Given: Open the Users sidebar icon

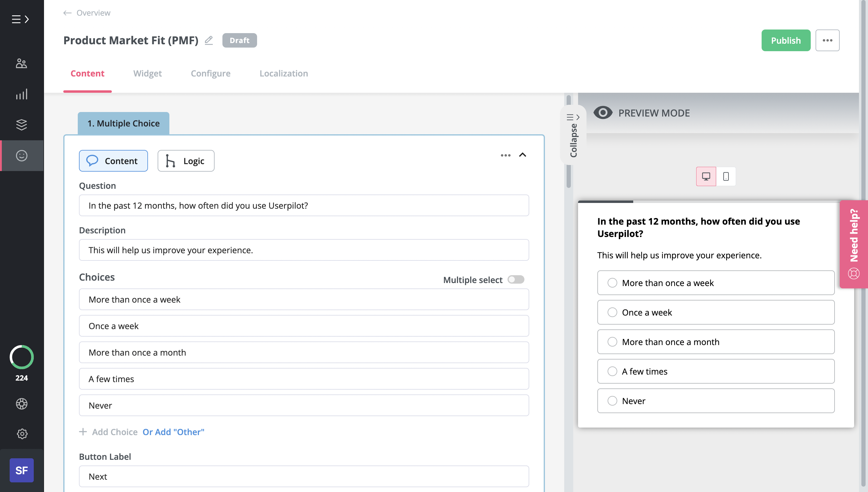Looking at the screenshot, I should (21, 63).
